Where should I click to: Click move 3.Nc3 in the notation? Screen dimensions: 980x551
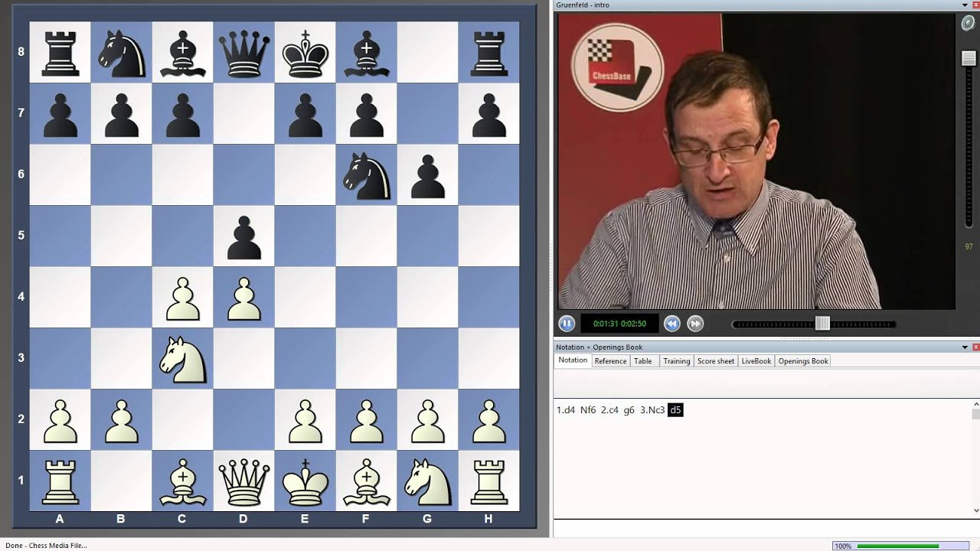click(x=652, y=410)
